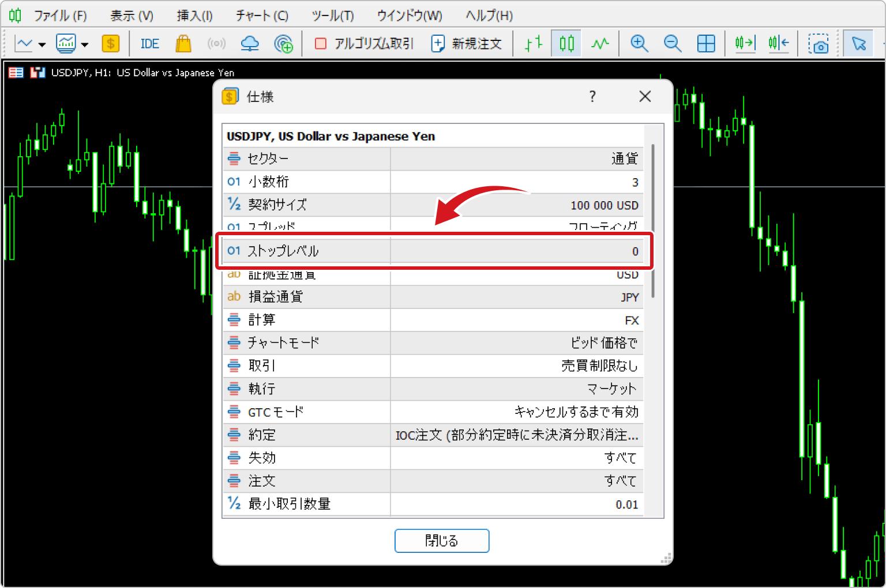Tile chart windows with grid icon
This screenshot has height=588, width=886.
pyautogui.click(x=706, y=44)
